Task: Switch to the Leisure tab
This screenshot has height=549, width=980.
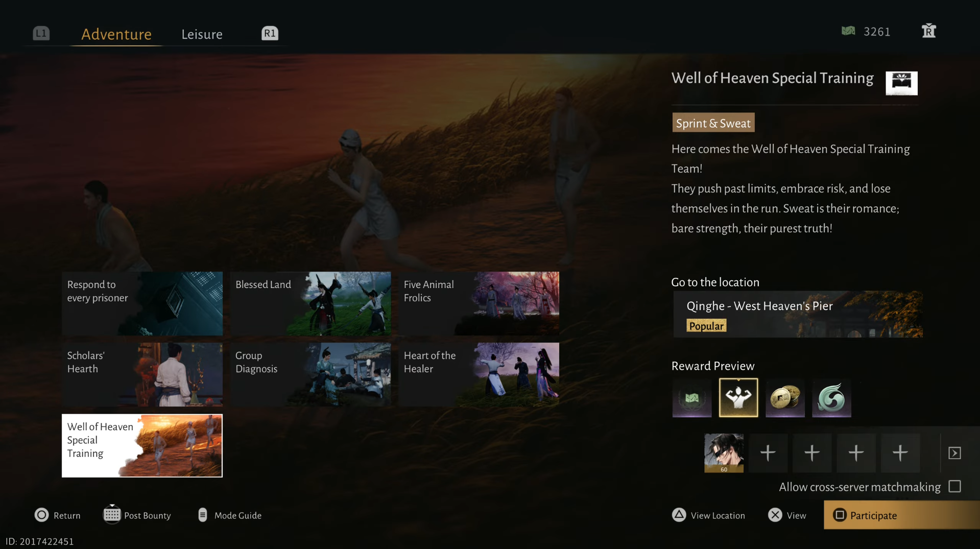Action: click(x=202, y=34)
